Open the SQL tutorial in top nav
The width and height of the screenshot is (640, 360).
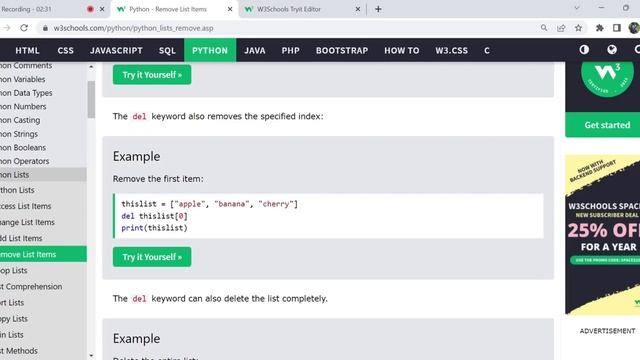[x=167, y=50]
